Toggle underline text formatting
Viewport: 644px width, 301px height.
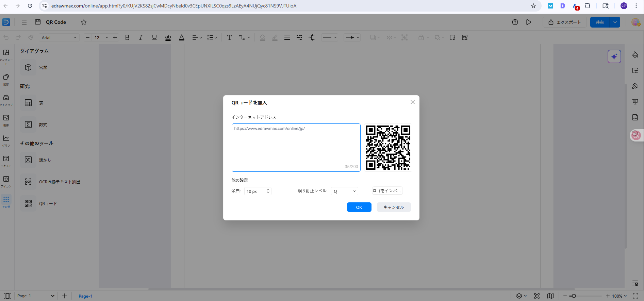coord(154,37)
